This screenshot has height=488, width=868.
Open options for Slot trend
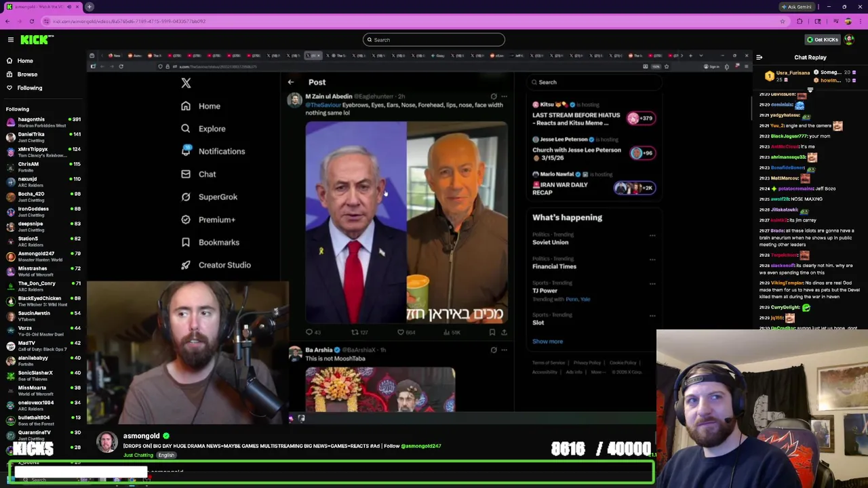tap(652, 315)
